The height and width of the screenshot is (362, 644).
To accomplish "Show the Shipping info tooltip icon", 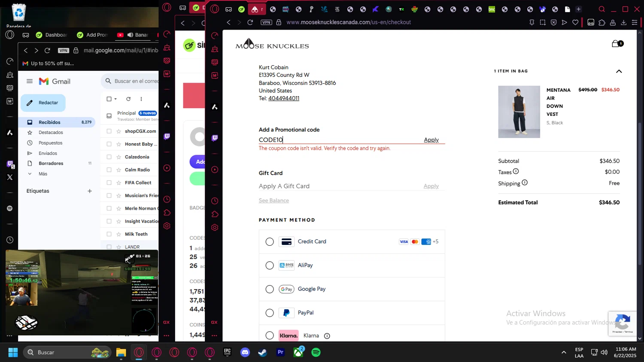I will [525, 183].
